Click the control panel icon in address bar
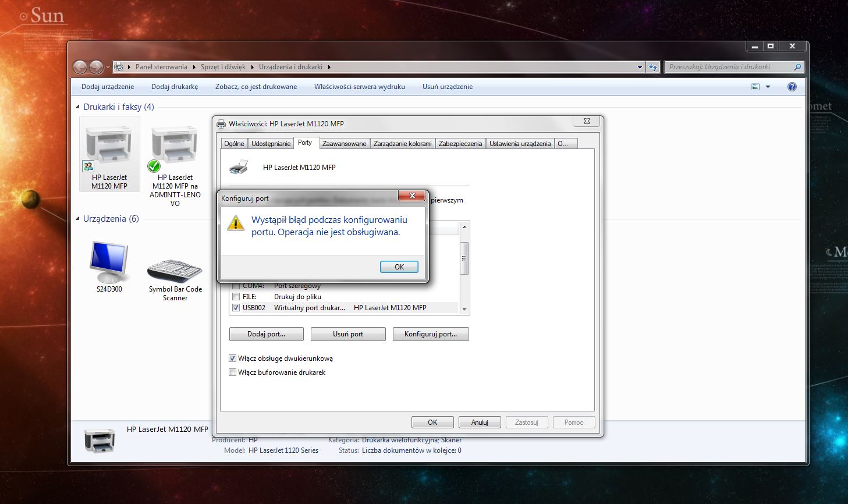 (119, 67)
